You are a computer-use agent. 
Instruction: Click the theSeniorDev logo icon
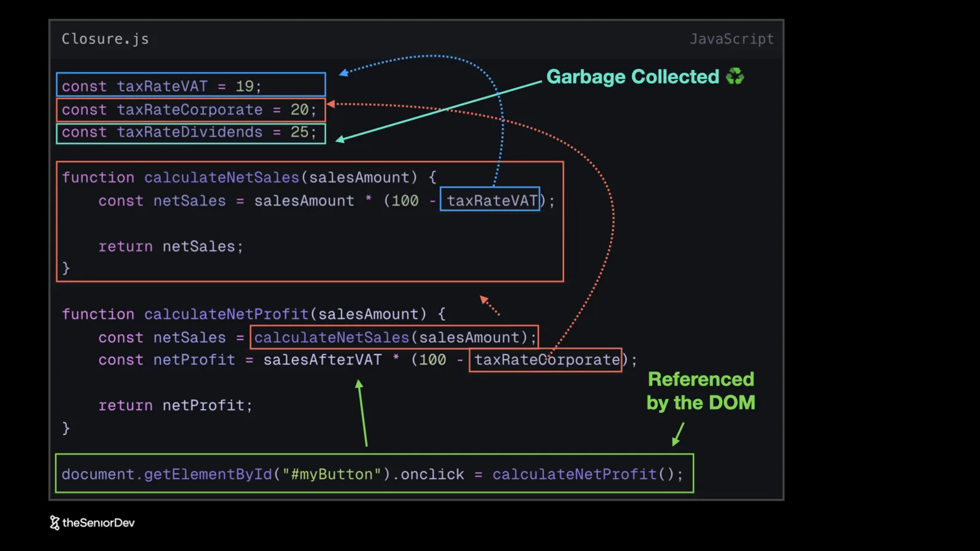tap(55, 523)
